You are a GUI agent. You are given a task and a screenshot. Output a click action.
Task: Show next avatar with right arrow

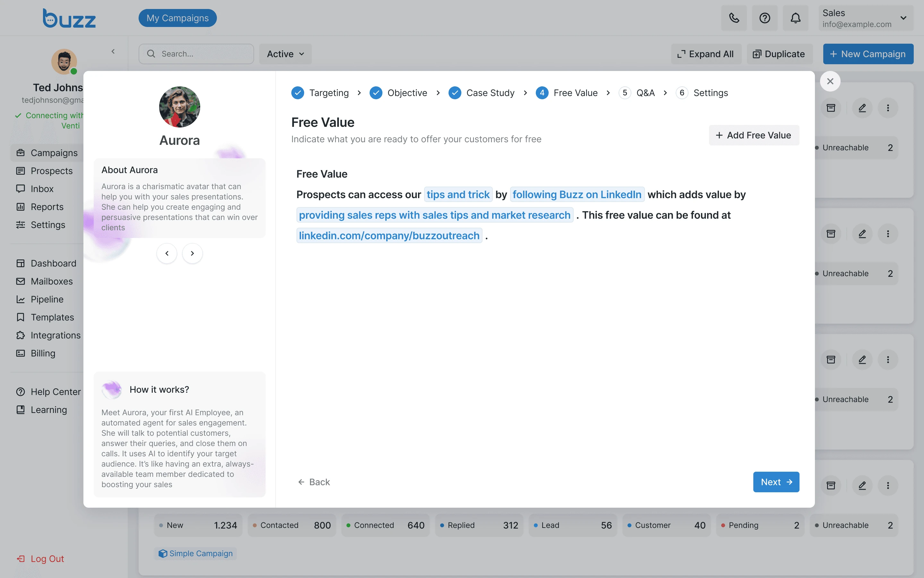point(193,253)
